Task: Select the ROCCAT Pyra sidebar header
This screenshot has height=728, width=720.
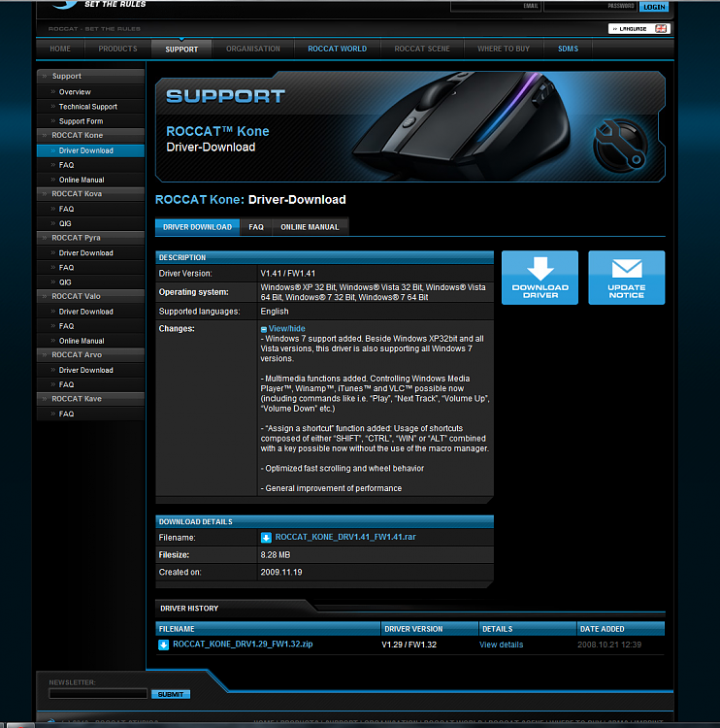Action: tap(90, 238)
